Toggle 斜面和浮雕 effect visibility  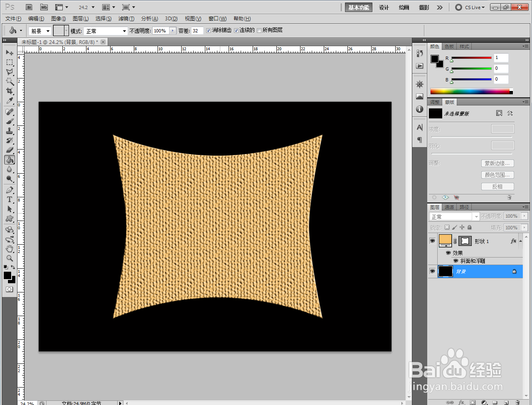click(456, 261)
